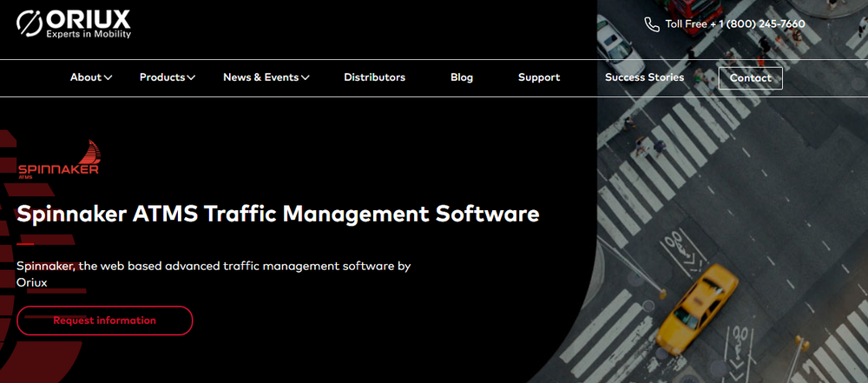Click the Contact button

[x=751, y=78]
